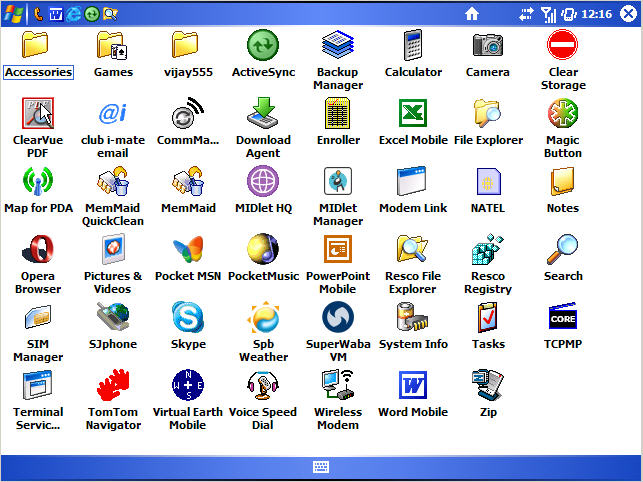The image size is (643, 482).
Task: Open Clear Storage
Action: pyautogui.click(x=563, y=60)
